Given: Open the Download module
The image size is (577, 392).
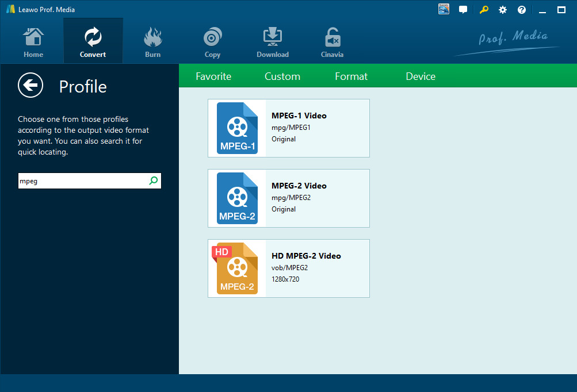Looking at the screenshot, I should pos(272,43).
